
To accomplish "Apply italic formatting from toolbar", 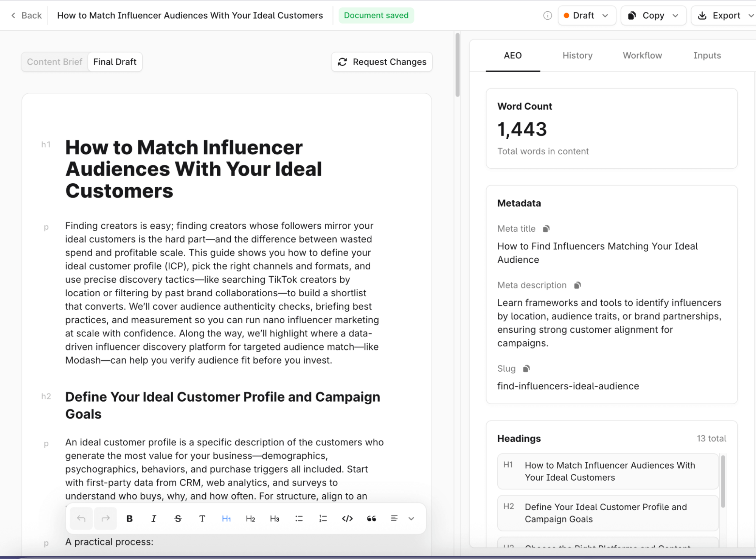I will pyautogui.click(x=154, y=519).
